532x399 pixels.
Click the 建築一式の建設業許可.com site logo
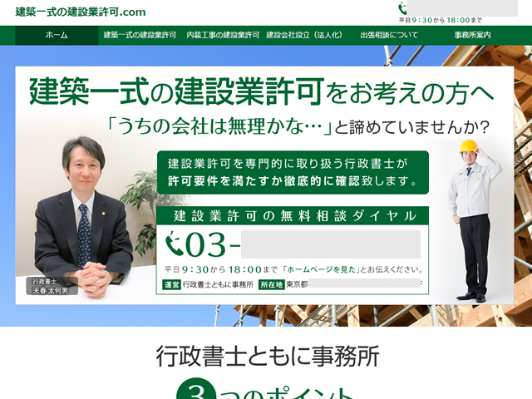(81, 12)
